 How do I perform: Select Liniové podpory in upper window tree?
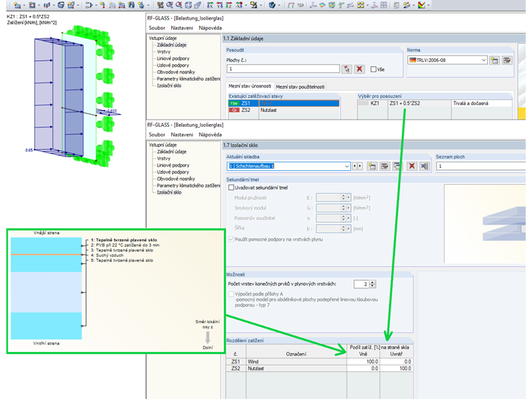pyautogui.click(x=173, y=58)
